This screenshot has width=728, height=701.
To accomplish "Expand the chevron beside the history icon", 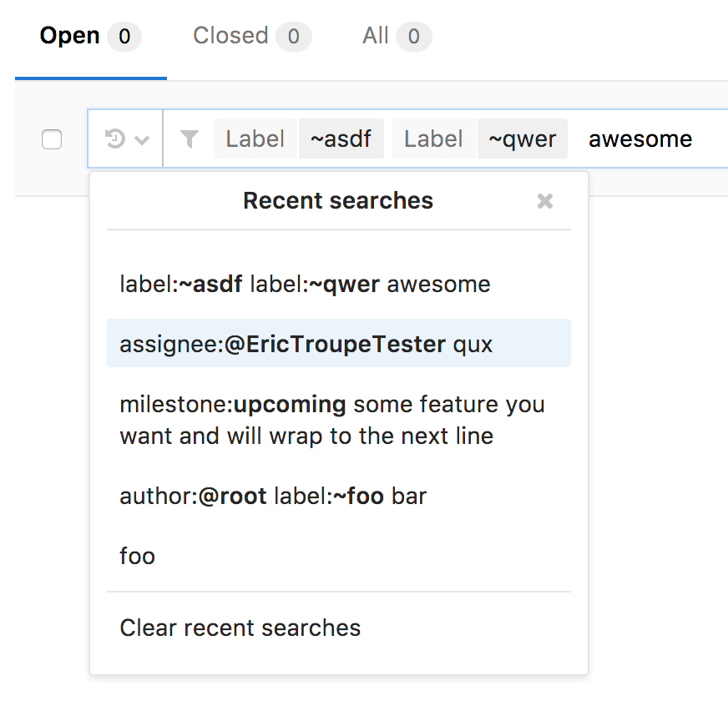I will 142,140.
